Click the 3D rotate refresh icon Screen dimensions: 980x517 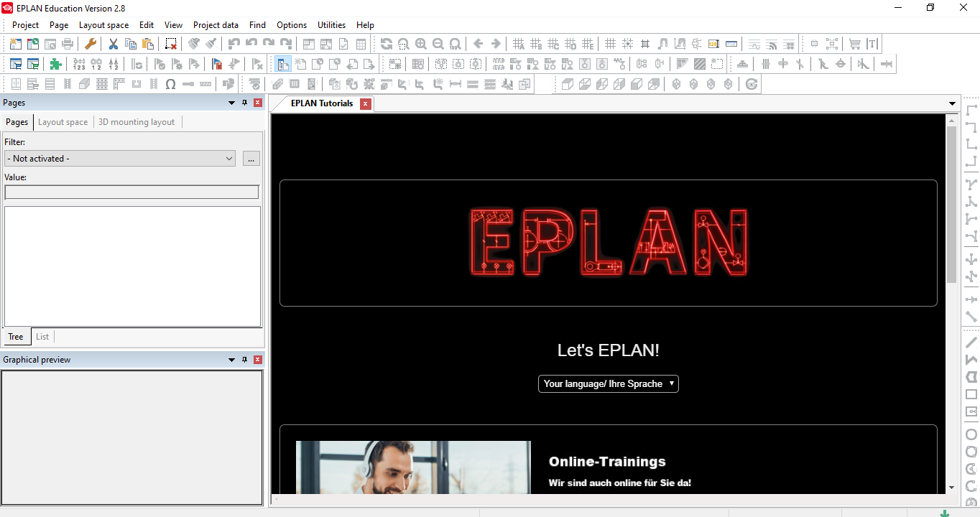752,84
